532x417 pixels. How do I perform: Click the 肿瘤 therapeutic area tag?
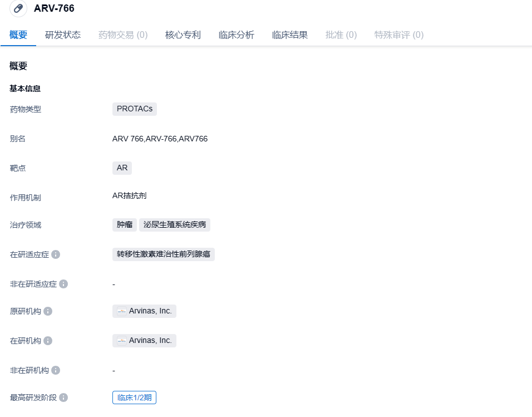tap(125, 225)
